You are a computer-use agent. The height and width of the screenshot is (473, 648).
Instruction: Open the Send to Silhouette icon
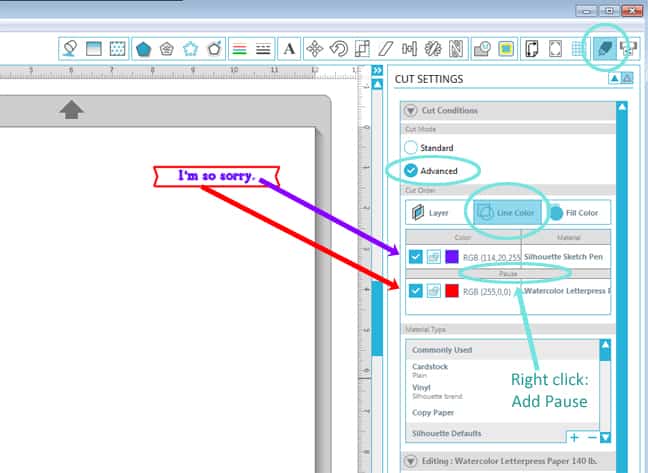pos(629,48)
